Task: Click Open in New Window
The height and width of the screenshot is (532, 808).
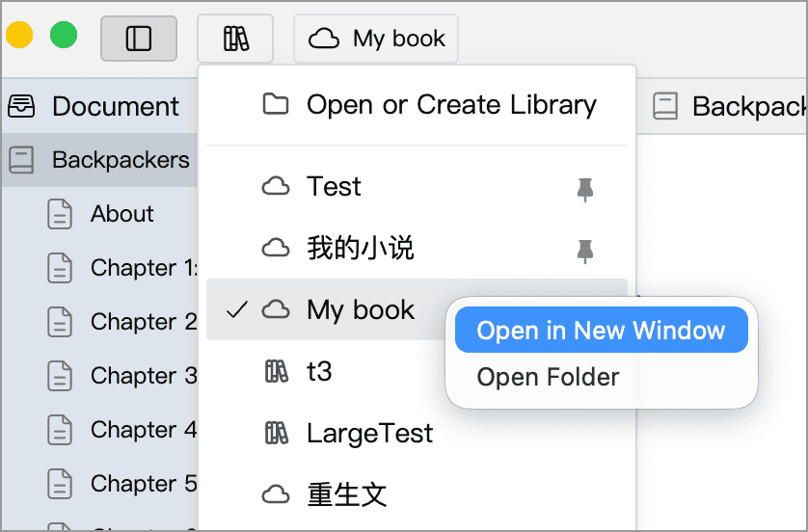Action: tap(602, 331)
